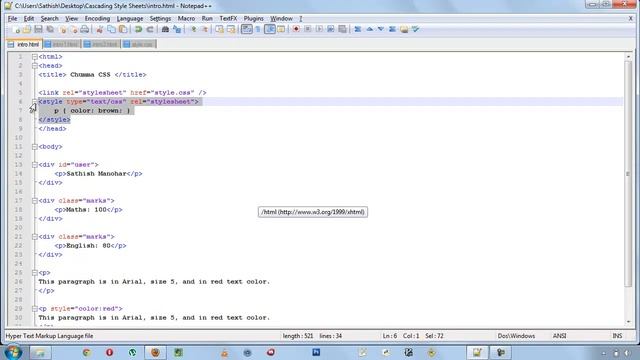Click the Stop Recording macro icon
Screen dimensions: 640x360
[308, 29]
